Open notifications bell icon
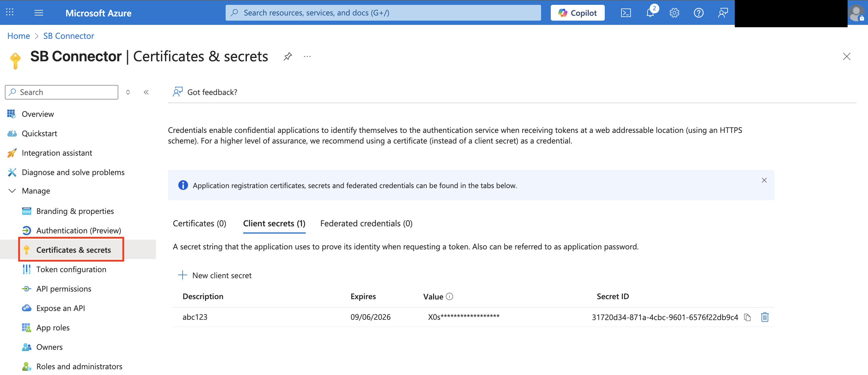 coord(650,13)
